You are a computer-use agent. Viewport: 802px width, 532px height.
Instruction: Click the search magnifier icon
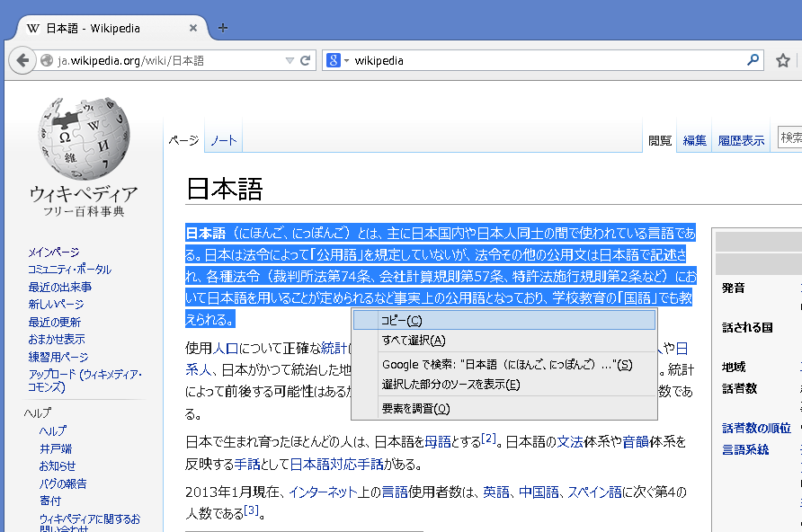click(753, 60)
